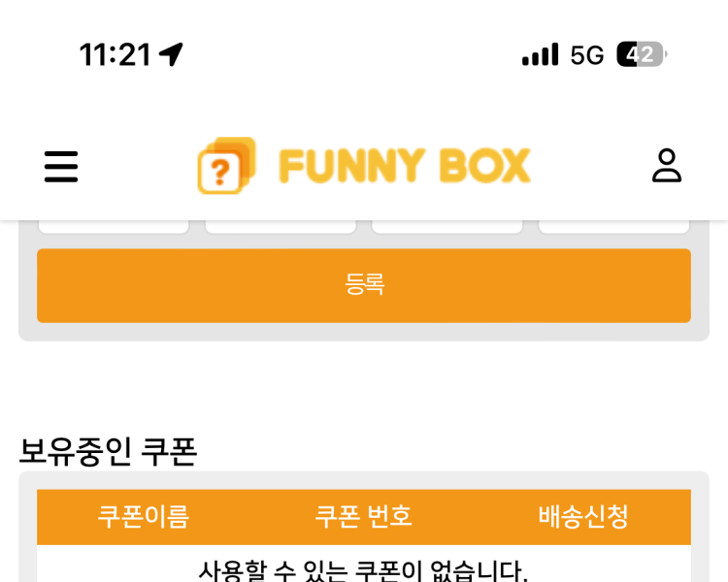The height and width of the screenshot is (582, 728).
Task: Tap the 5G network indicator
Action: [587, 55]
